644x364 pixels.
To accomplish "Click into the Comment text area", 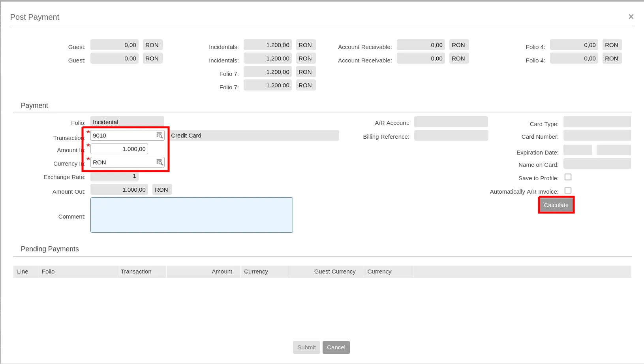I will (192, 215).
